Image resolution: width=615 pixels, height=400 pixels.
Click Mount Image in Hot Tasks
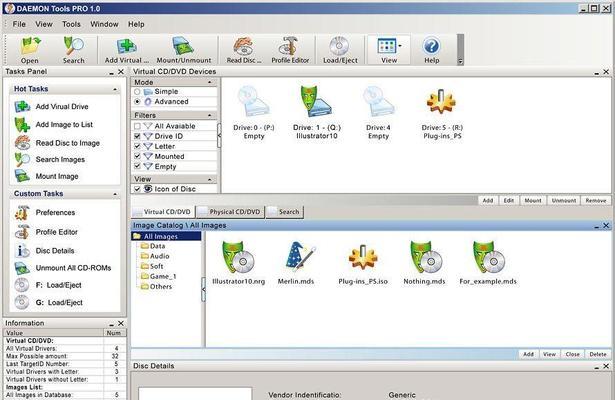pyautogui.click(x=47, y=176)
